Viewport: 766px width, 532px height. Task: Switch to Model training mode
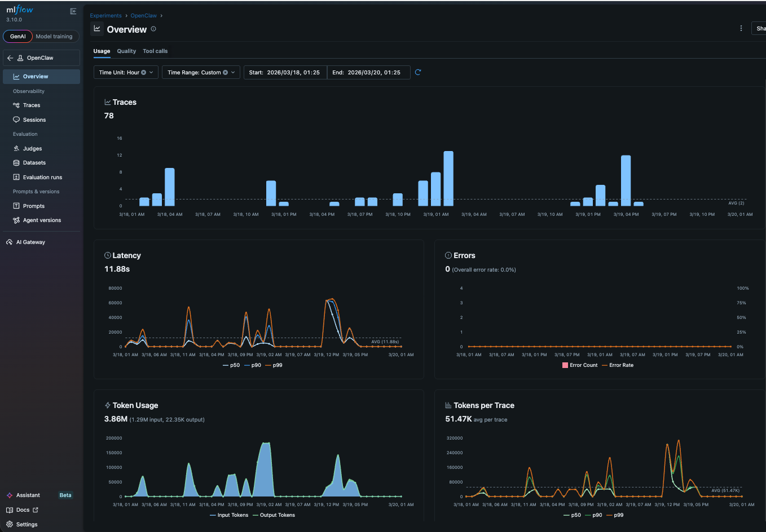point(54,36)
